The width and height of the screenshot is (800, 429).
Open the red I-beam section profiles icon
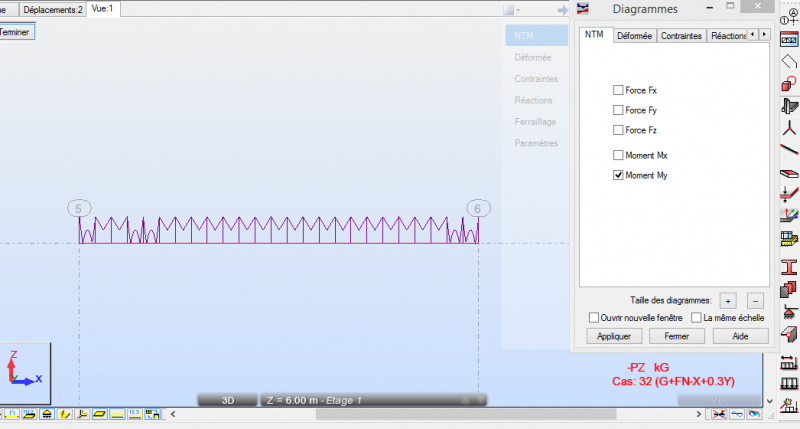(x=789, y=267)
